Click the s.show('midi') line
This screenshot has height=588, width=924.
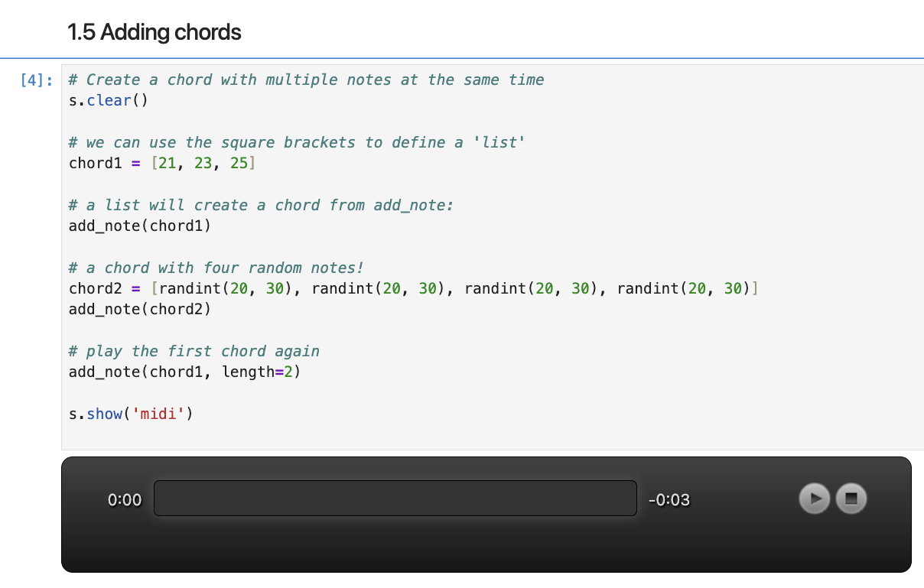pos(132,414)
